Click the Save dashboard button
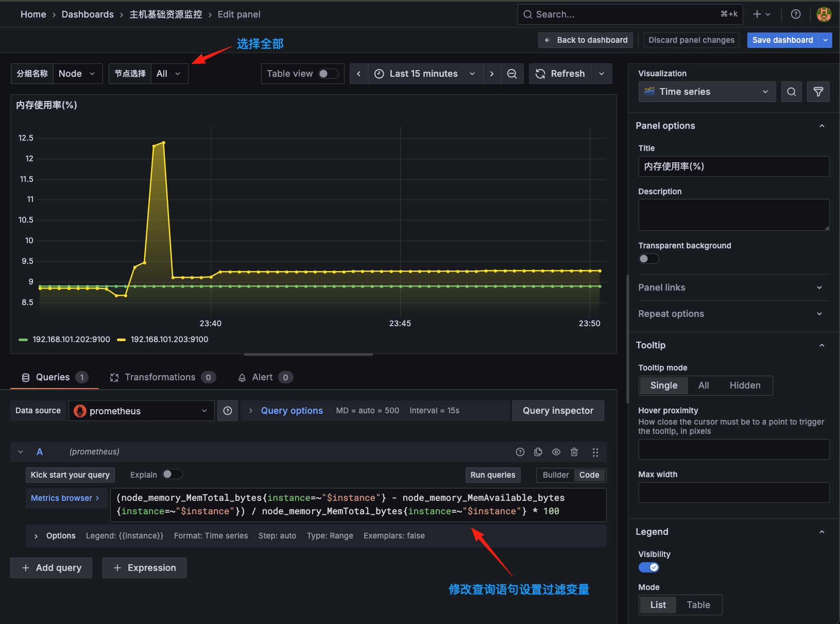840x624 pixels. tap(782, 40)
